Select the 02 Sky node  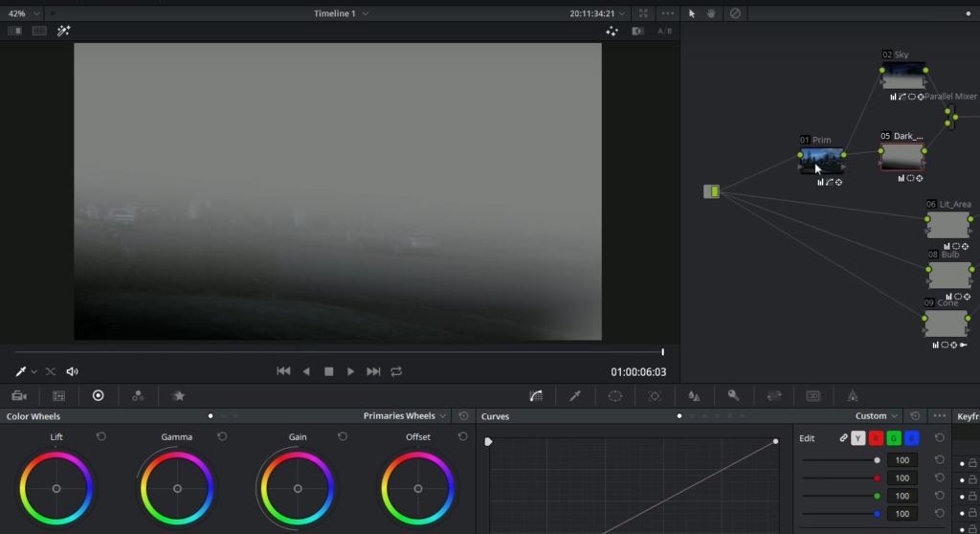903,76
